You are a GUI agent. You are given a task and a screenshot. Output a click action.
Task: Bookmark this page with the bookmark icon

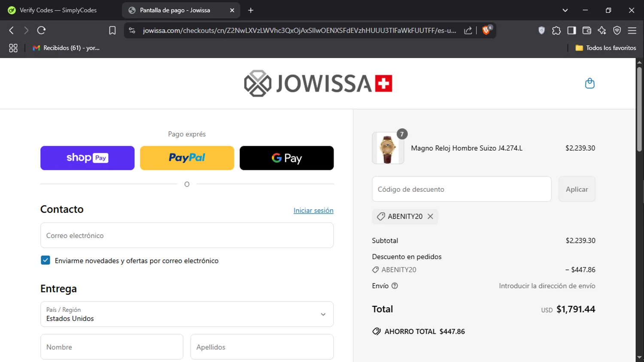coord(112,30)
